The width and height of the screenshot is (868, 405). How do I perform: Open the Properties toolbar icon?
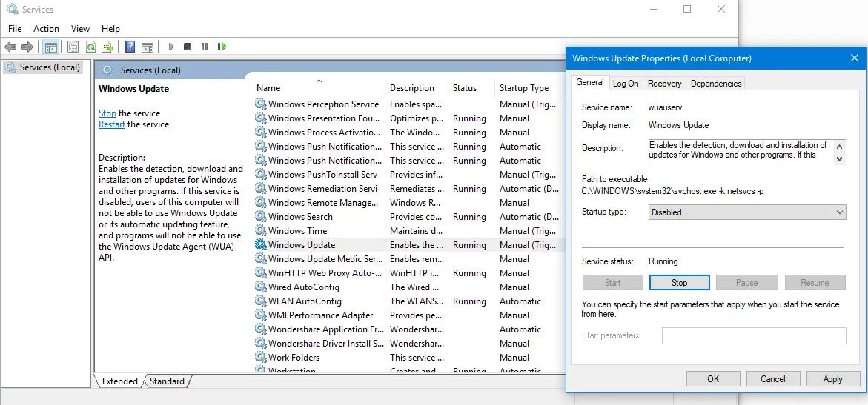click(73, 47)
